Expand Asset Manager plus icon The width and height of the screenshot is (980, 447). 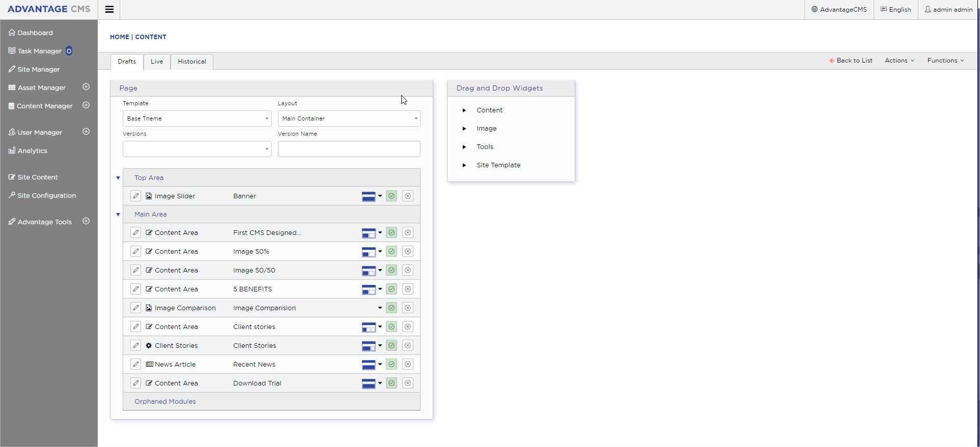[x=86, y=87]
